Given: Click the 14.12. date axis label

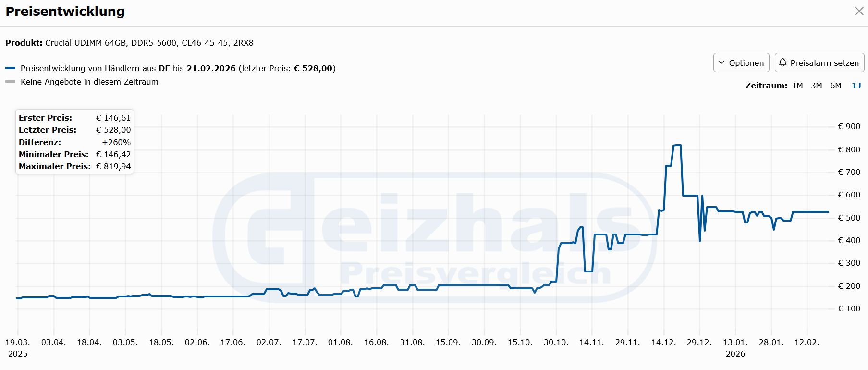Looking at the screenshot, I should click(663, 342).
